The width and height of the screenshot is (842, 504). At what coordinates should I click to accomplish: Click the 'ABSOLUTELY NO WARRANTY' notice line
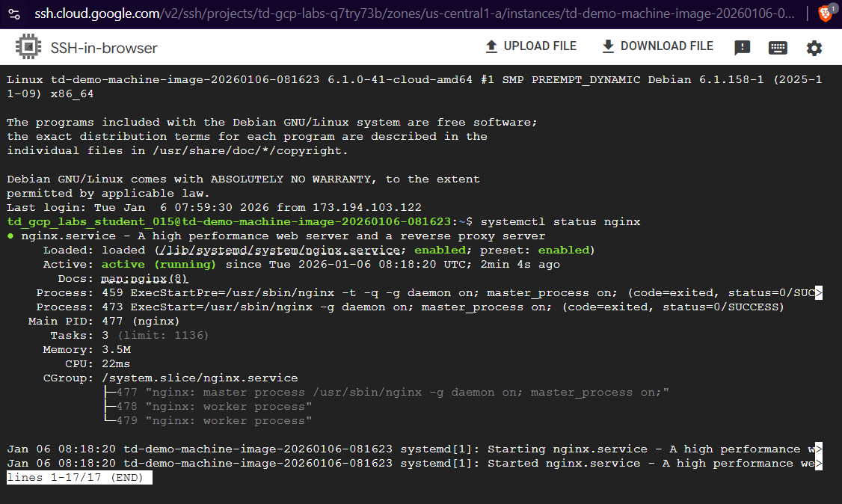coord(243,179)
